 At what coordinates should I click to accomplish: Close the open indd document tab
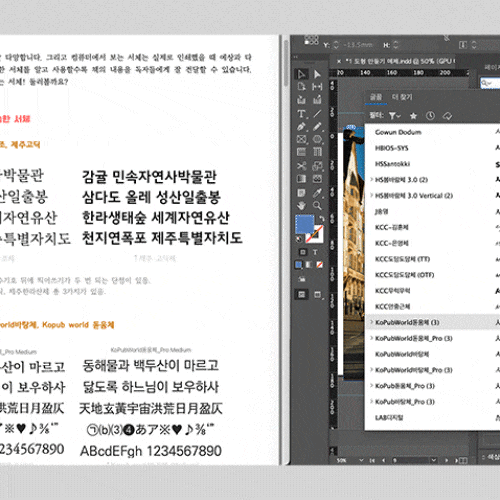point(339,61)
